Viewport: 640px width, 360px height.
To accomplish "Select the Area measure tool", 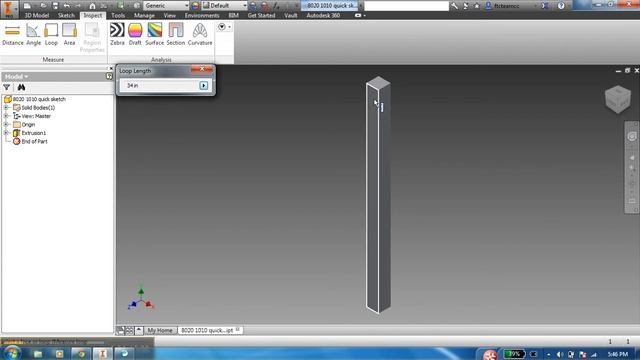I will pyautogui.click(x=69, y=34).
